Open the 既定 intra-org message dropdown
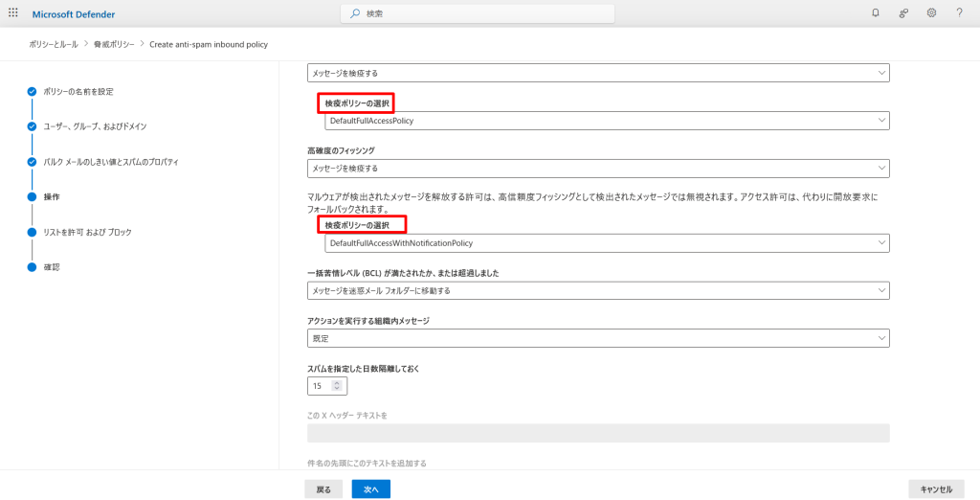The height and width of the screenshot is (500, 980). click(x=598, y=338)
